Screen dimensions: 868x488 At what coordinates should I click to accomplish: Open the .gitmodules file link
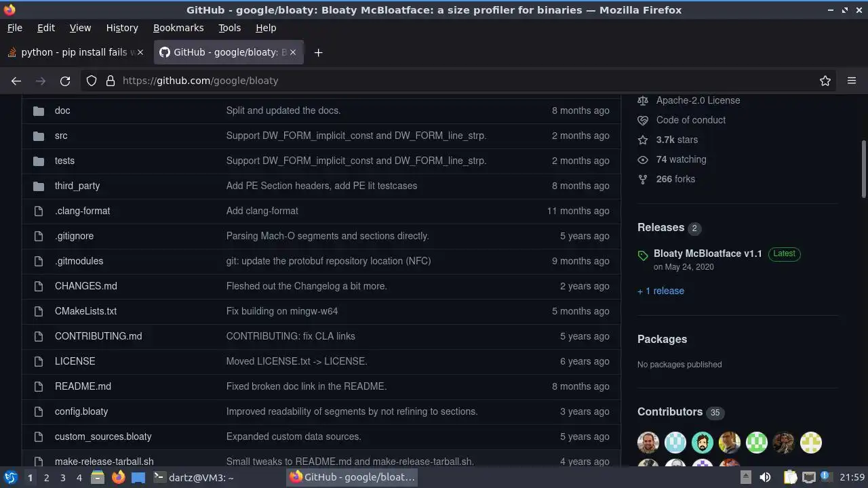[x=79, y=261]
